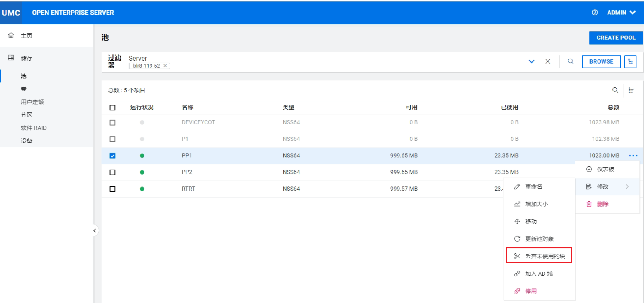Screen dimensions: 644x303
Task: Select 丢弃未使用的块 from the submenu
Action: click(539, 256)
